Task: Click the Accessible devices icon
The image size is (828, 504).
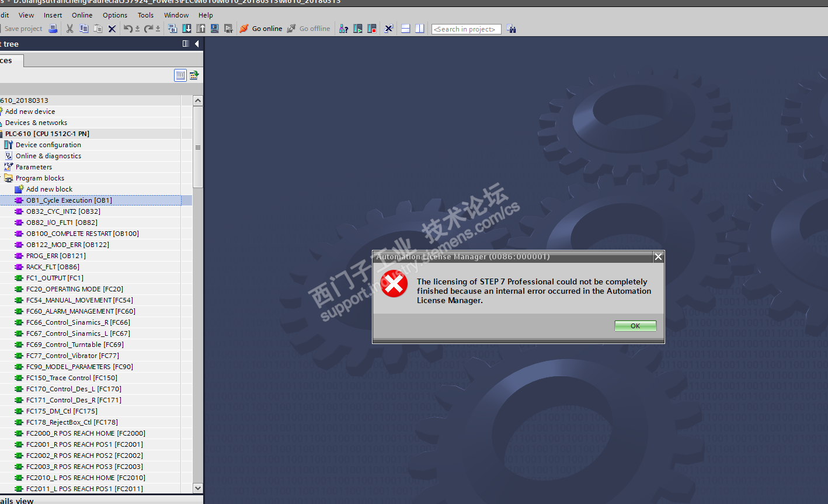Action: tap(344, 29)
